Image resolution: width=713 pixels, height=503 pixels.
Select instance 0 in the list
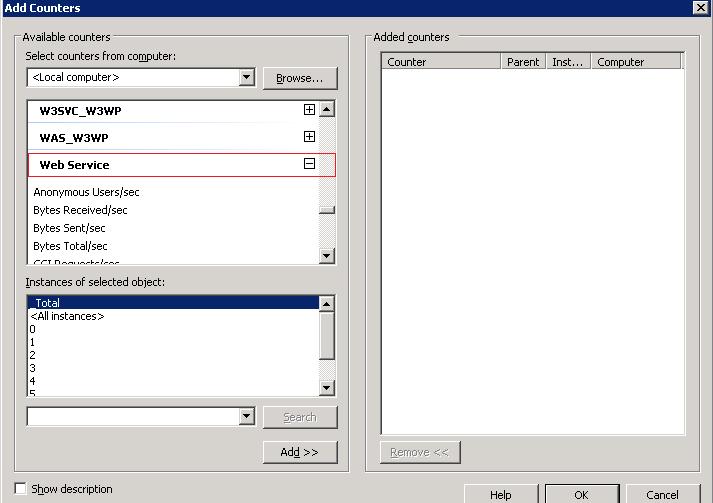coord(173,329)
